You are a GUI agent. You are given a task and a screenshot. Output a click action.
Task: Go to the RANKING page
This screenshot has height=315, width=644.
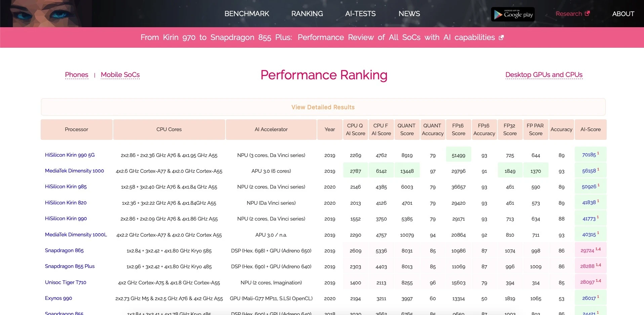pos(307,14)
